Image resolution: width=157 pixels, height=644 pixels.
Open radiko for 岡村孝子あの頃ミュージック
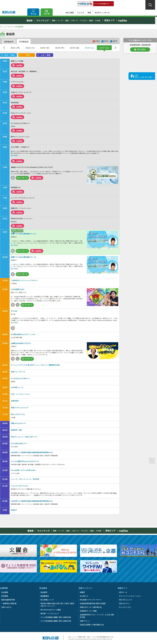tap(17, 226)
